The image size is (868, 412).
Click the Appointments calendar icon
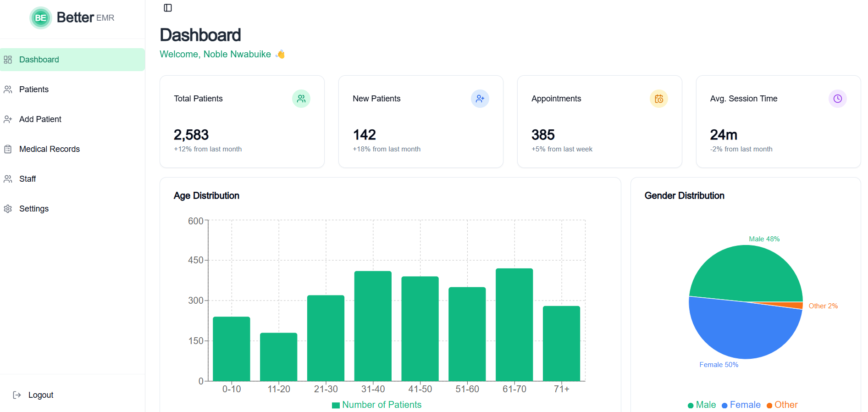coord(658,99)
